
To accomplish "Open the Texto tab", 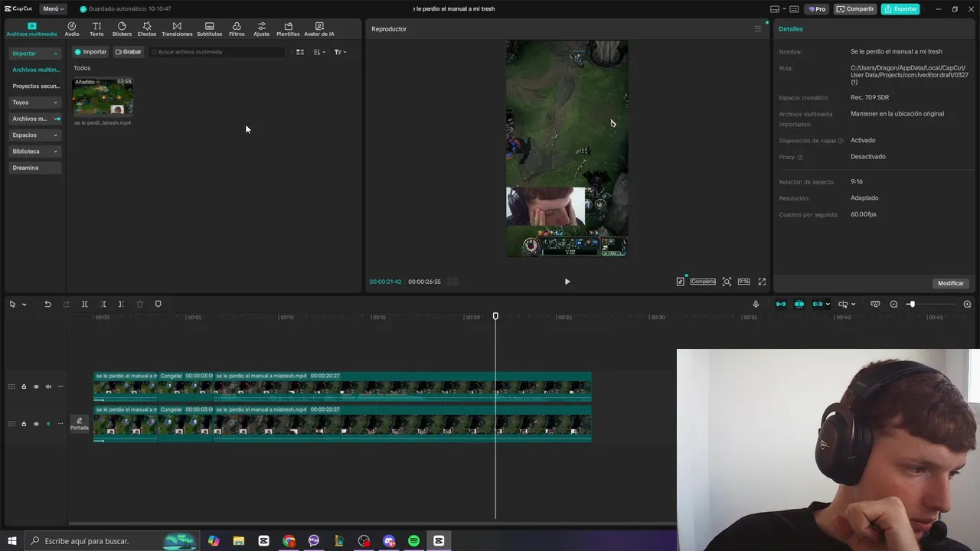I will (96, 29).
